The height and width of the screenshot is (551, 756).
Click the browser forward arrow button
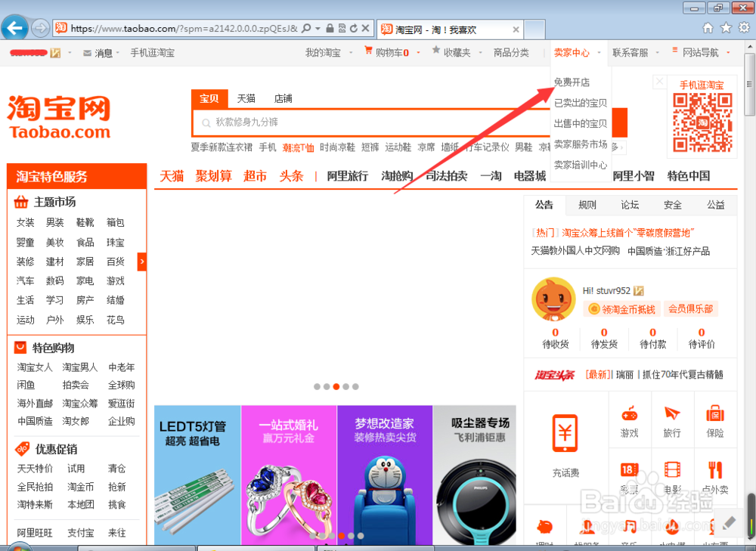(41, 29)
